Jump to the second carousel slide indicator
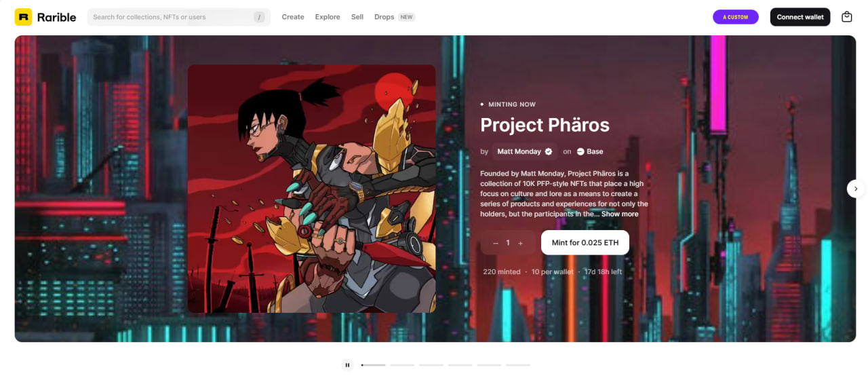The image size is (868, 378). [x=402, y=365]
